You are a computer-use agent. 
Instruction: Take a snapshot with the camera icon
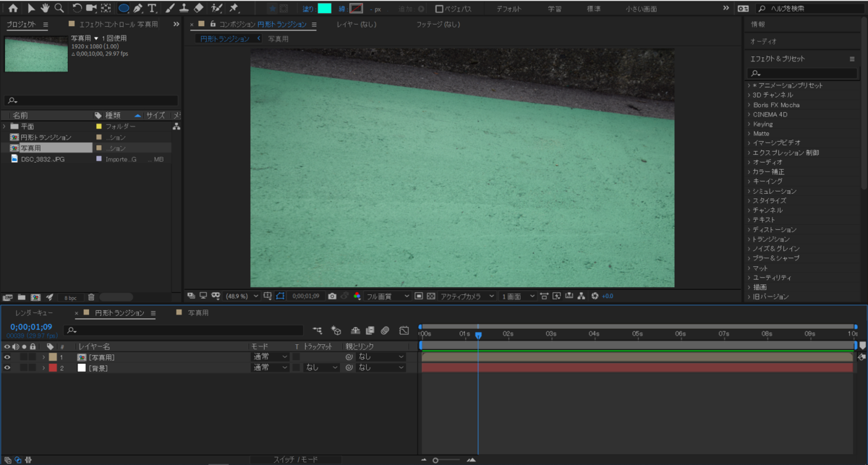(332, 296)
